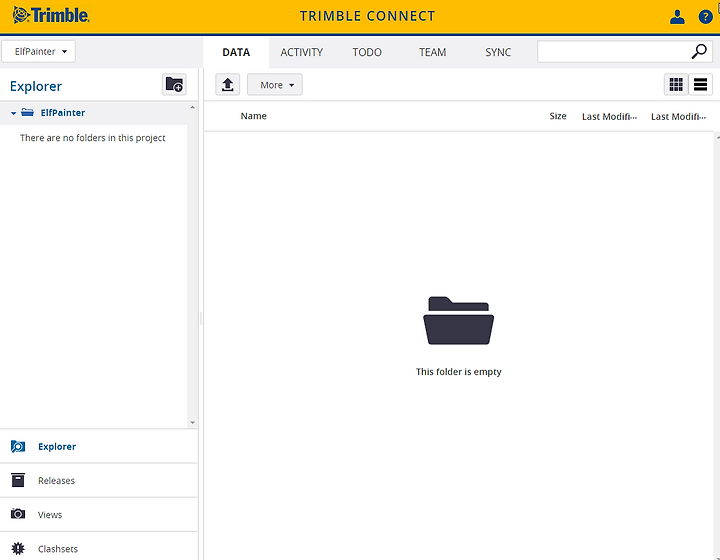Click 'This folder is empty' message
The width and height of the screenshot is (720, 560).
(458, 371)
